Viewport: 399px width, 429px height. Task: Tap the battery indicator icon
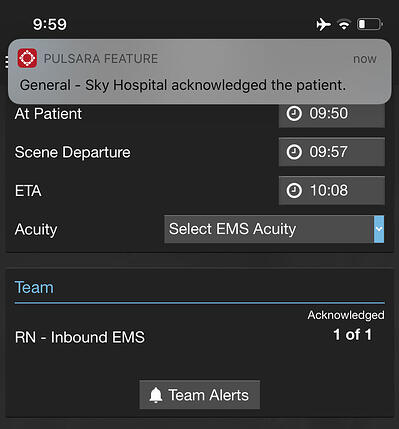pos(370,24)
